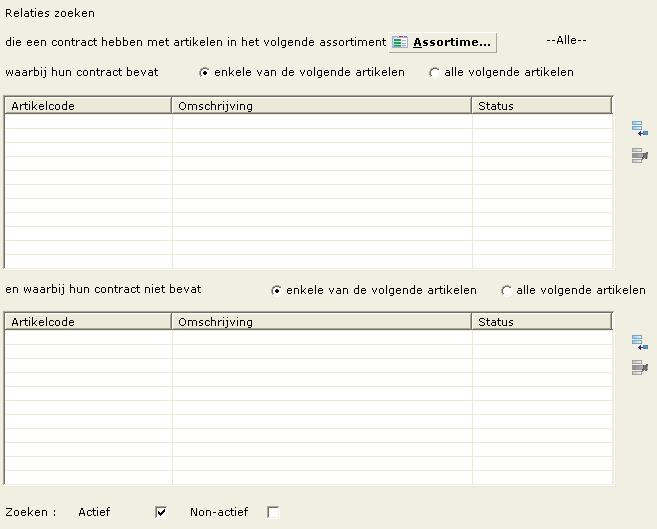Enable the Non-actief checkbox
This screenshot has height=529, width=657.
click(273, 512)
